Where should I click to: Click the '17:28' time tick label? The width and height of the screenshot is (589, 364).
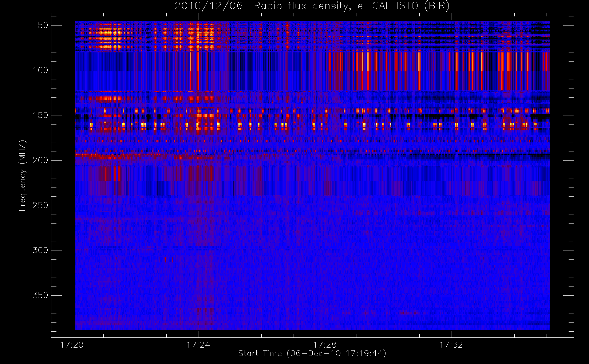click(325, 345)
